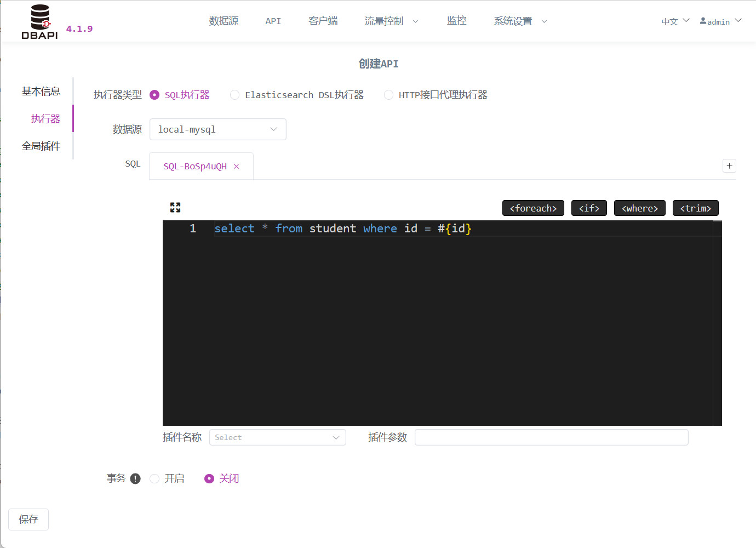Image resolution: width=756 pixels, height=548 pixels.
Task: Select Elasticsearch DSL执行器 radio button
Action: coord(234,95)
